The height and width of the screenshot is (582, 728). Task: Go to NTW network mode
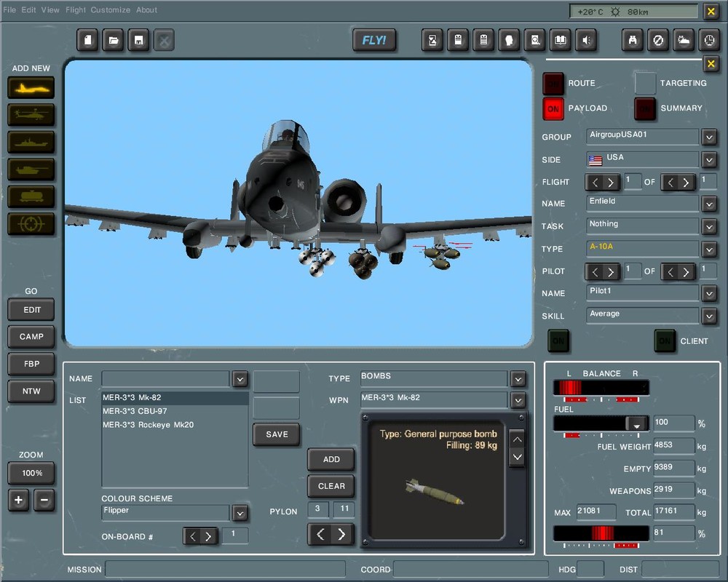pos(31,391)
